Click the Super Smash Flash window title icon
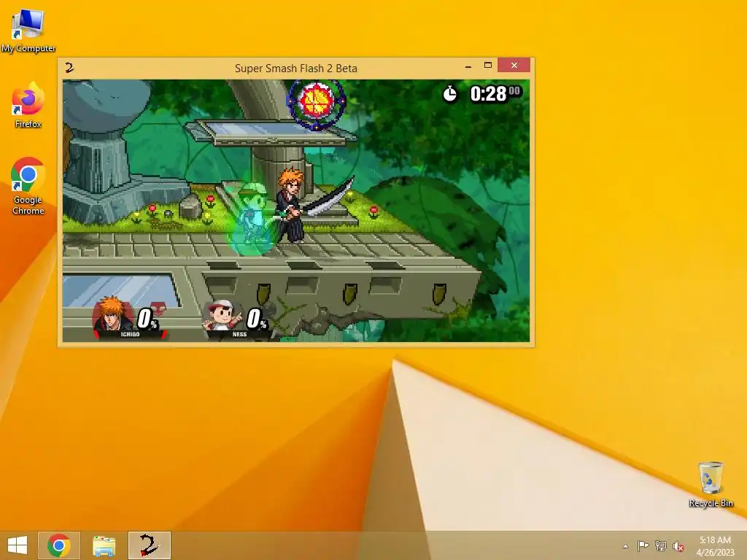 (x=69, y=68)
